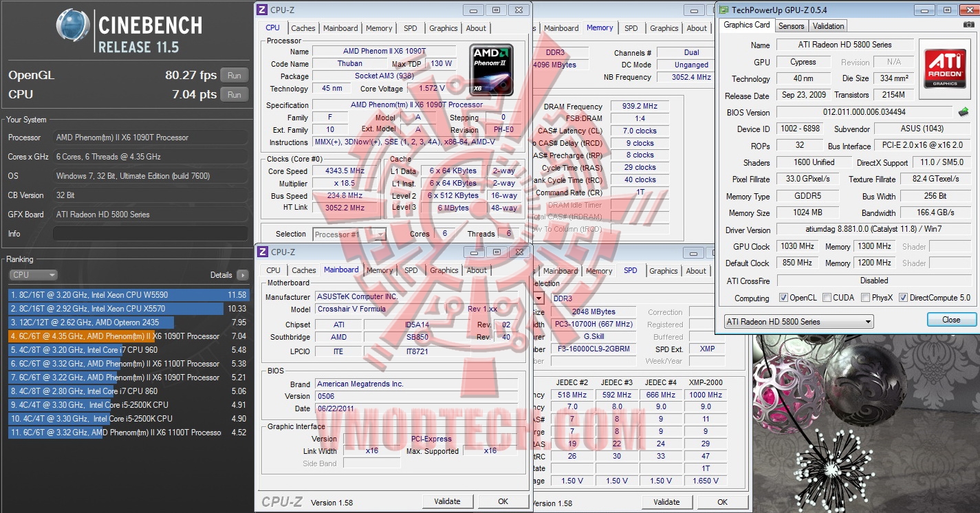Toggle the DirectCompute 5.0 checkbox
The height and width of the screenshot is (513, 980).
pos(903,298)
